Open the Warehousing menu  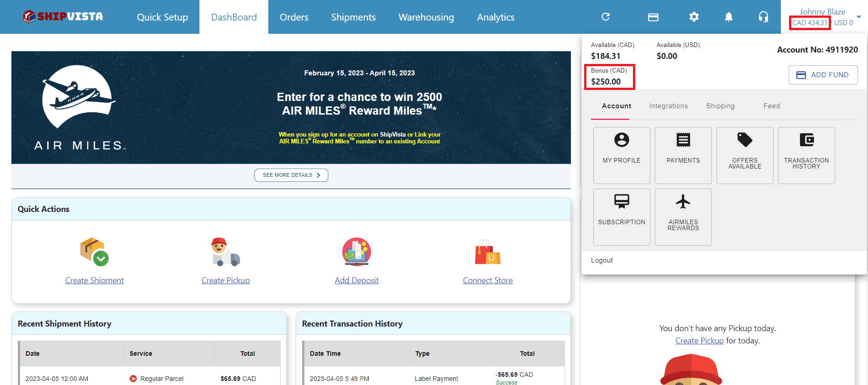426,17
